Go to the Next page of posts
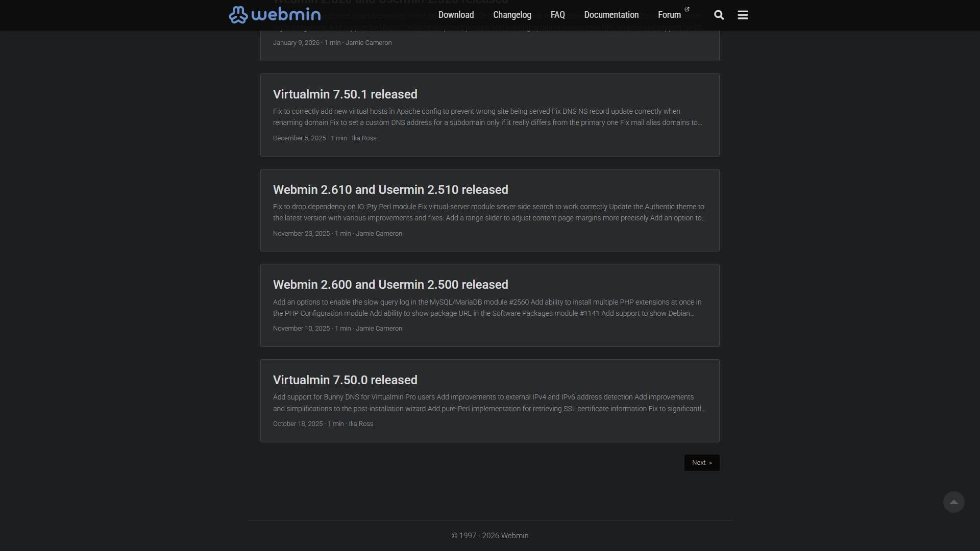The height and width of the screenshot is (551, 980). coord(702,463)
